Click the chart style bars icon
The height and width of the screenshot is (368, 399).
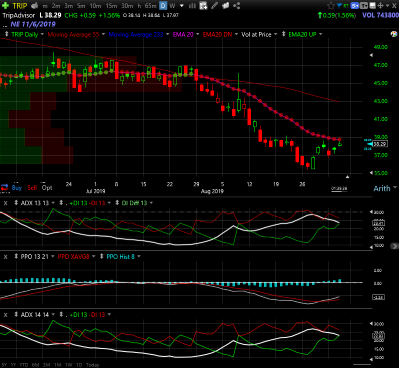coord(192,6)
